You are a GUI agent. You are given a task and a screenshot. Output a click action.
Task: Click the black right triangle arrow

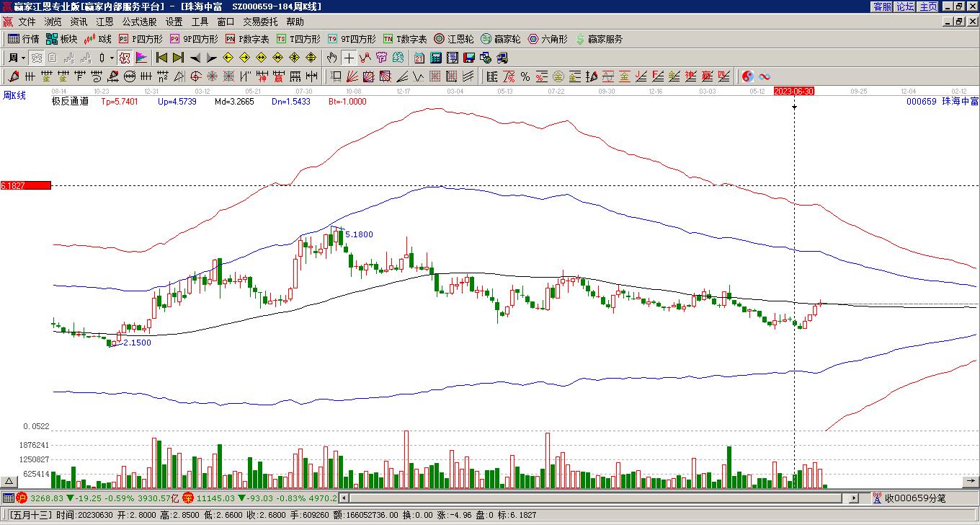(x=211, y=58)
